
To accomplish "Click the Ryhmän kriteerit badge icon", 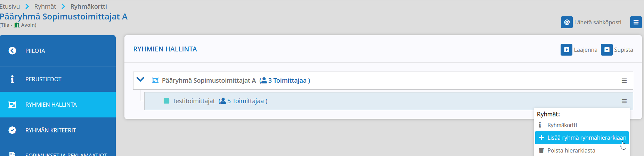I will click(x=12, y=130).
